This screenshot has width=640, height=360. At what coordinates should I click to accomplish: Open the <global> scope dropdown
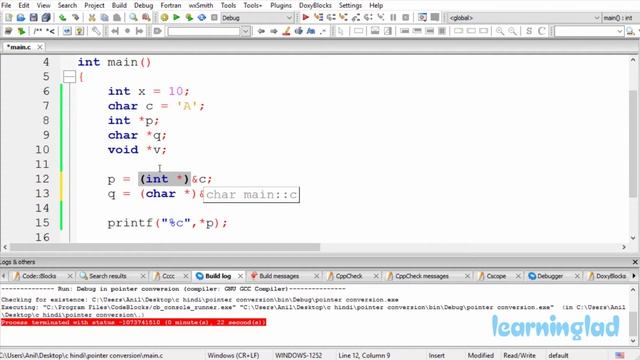524,18
